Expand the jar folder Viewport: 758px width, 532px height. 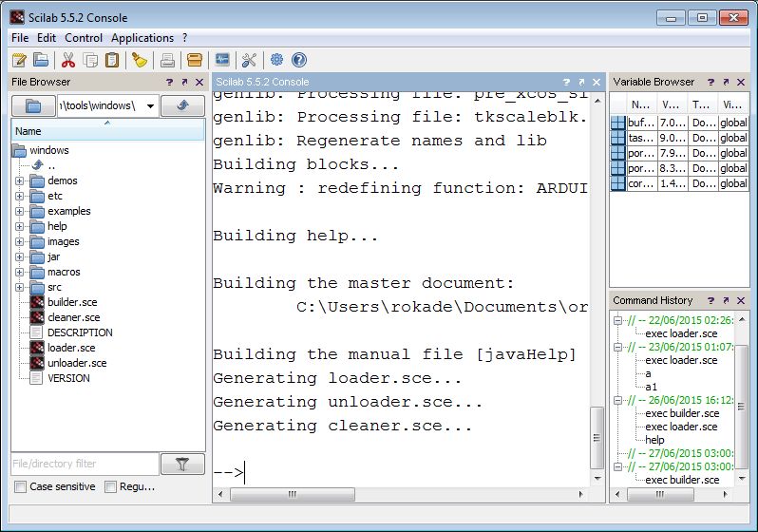[x=19, y=256]
